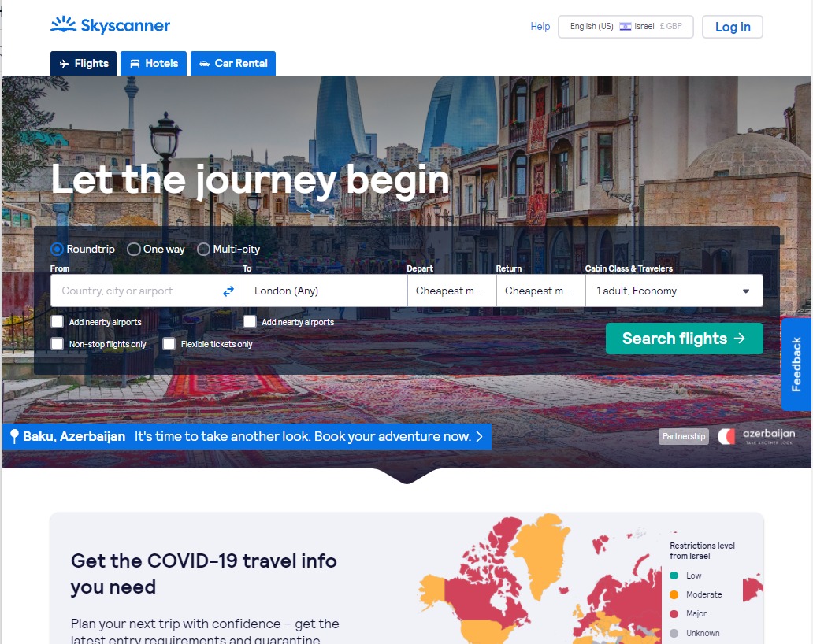This screenshot has height=644, width=813.
Task: Enable Add nearby airports under From field
Action: pos(57,322)
